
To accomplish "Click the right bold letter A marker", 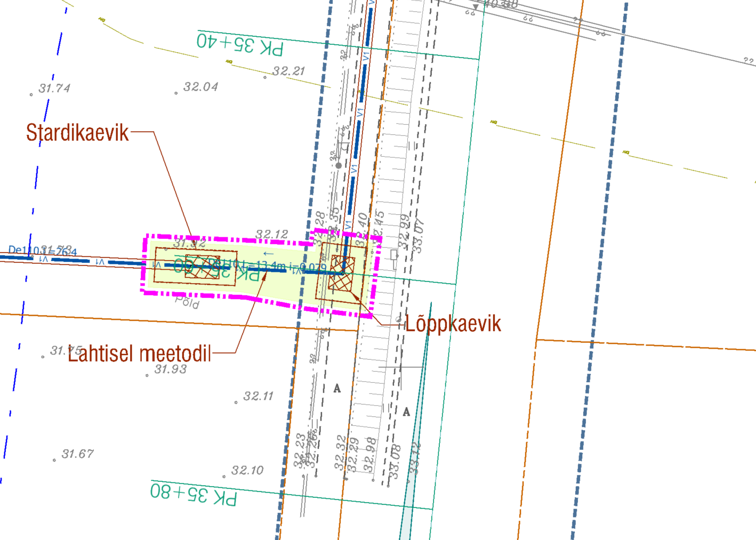I will [406, 412].
